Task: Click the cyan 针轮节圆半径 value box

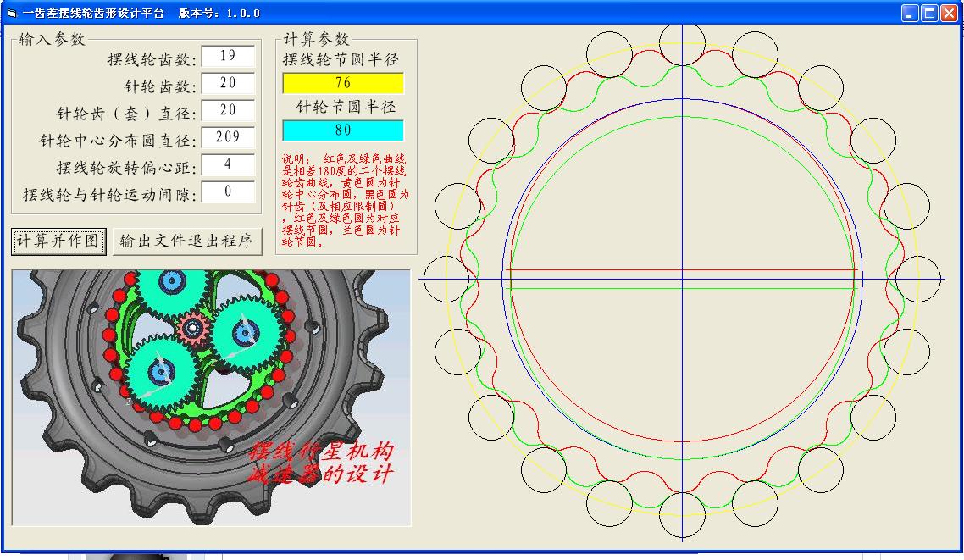Action: (x=343, y=130)
